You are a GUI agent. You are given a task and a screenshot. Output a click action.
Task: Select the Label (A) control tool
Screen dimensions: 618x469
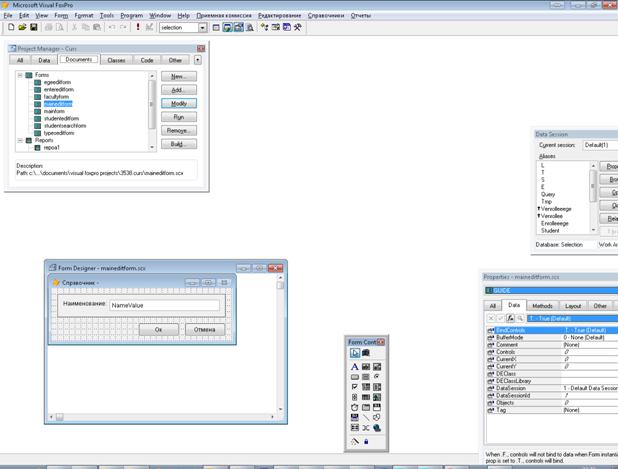(x=355, y=367)
